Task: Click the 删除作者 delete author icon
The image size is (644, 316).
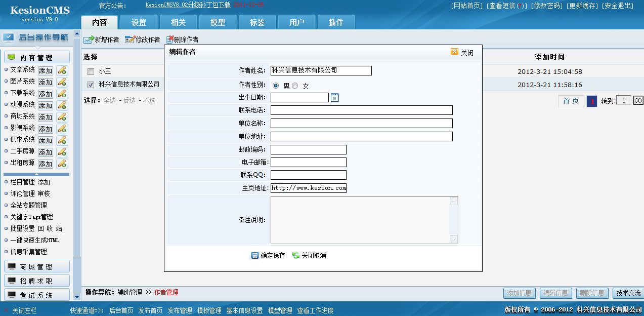Action: click(x=169, y=39)
